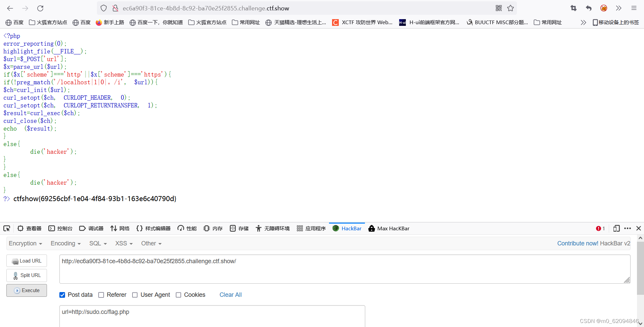Click the error count badge in DevTools
The image size is (644, 327).
pos(600,228)
